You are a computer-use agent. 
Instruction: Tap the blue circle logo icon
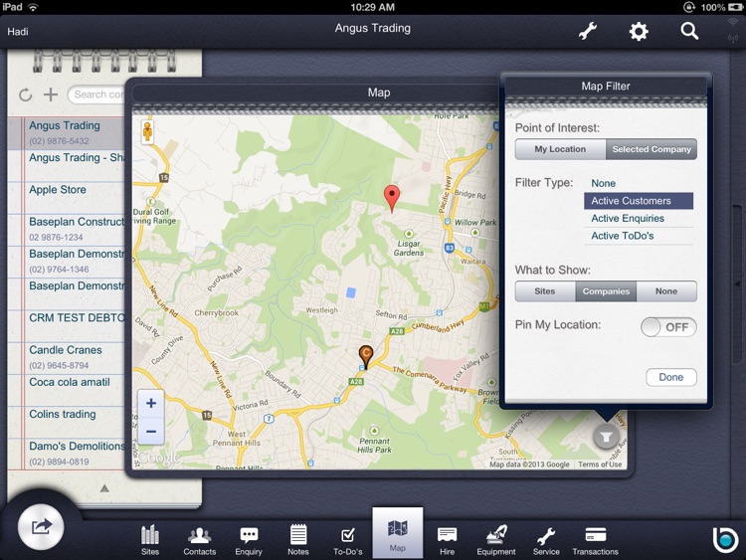coord(725,539)
